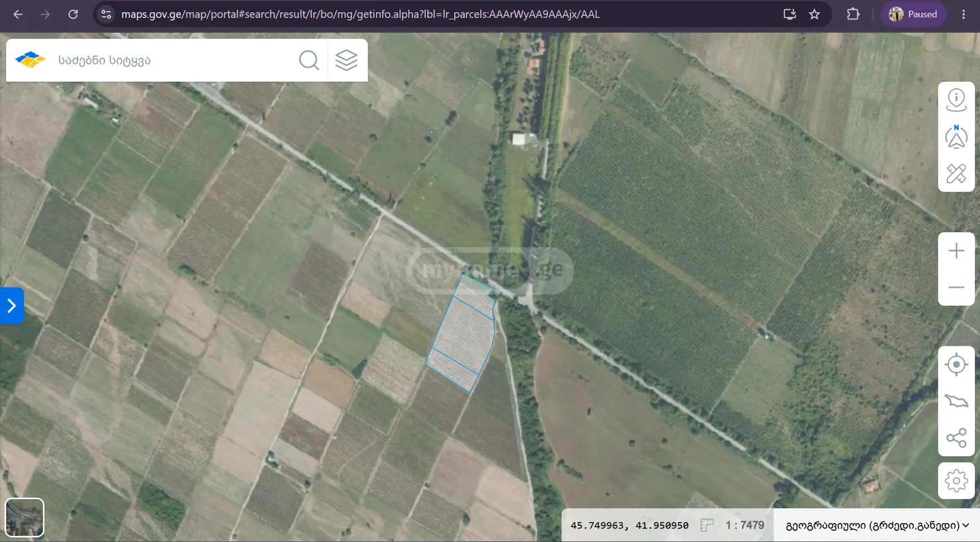This screenshot has width=980, height=542.
Task: Focus the საძიებო სიტყვა search field
Action: [x=174, y=60]
